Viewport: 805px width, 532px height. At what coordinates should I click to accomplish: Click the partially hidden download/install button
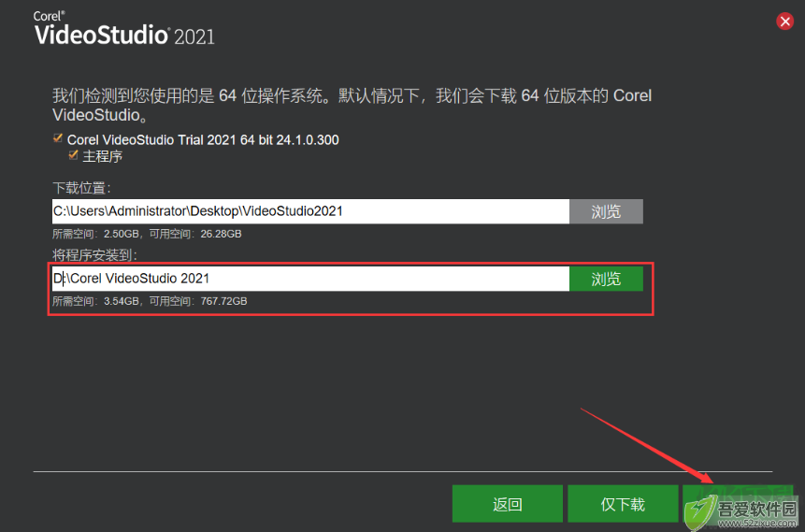point(738,504)
